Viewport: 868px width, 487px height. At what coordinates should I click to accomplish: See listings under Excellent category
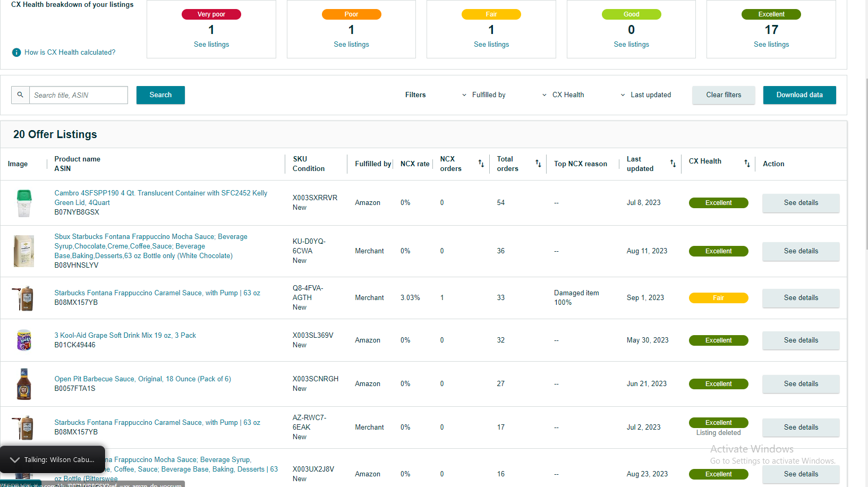pyautogui.click(x=771, y=45)
